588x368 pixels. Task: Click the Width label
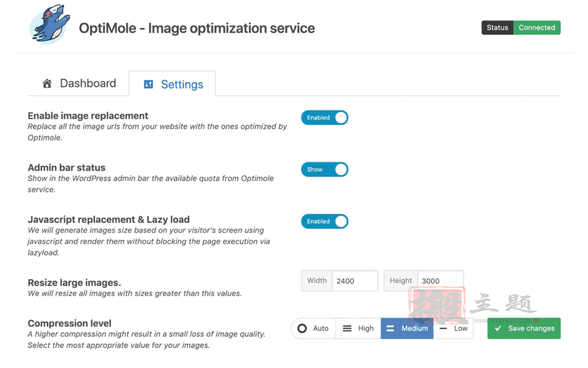pos(317,281)
